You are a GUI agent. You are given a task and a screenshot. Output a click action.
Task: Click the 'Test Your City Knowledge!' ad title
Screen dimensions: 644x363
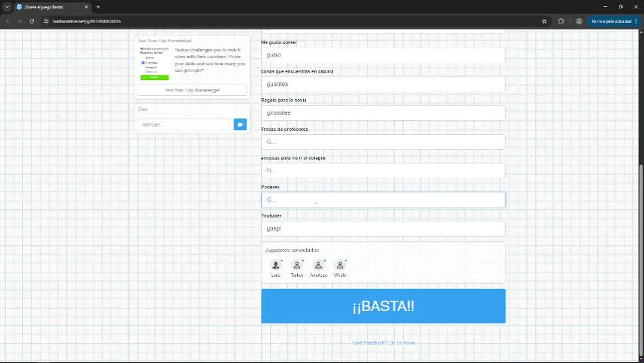point(165,40)
